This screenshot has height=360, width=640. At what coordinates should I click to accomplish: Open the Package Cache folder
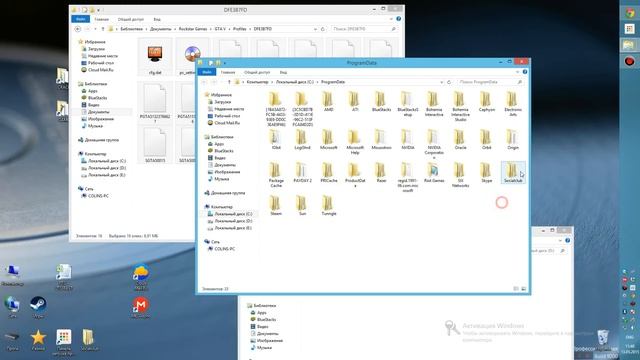point(276,175)
